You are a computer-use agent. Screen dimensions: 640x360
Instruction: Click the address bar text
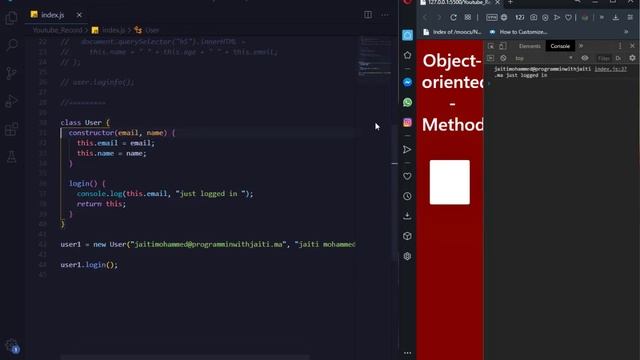click(520, 18)
